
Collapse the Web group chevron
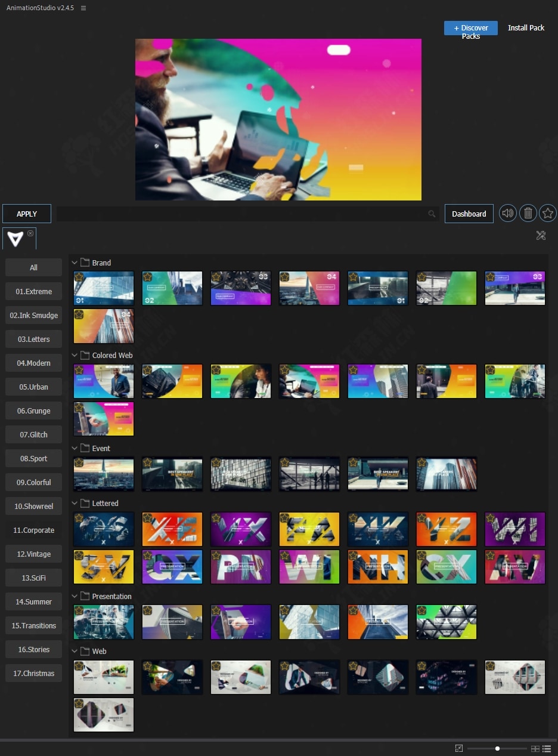pos(75,651)
